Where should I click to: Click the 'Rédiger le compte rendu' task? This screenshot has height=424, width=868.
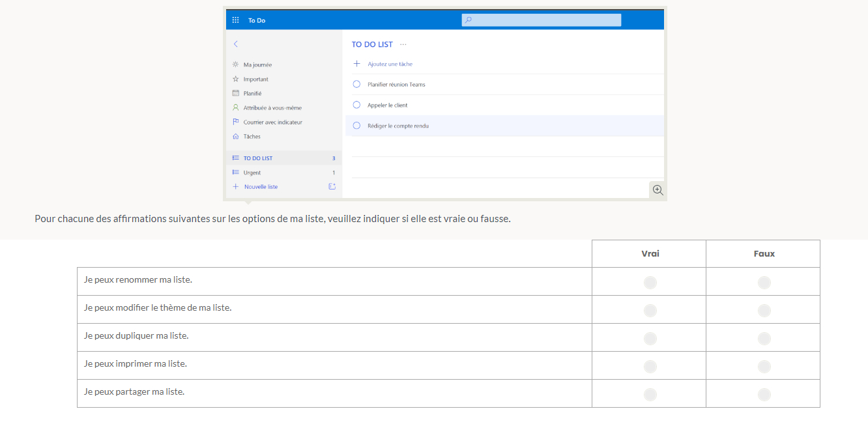398,126
